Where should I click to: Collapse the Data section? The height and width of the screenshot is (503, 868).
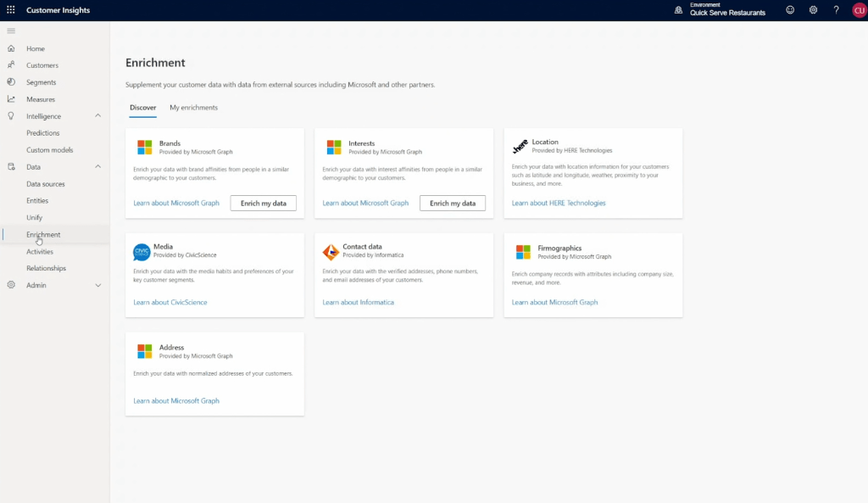click(98, 167)
